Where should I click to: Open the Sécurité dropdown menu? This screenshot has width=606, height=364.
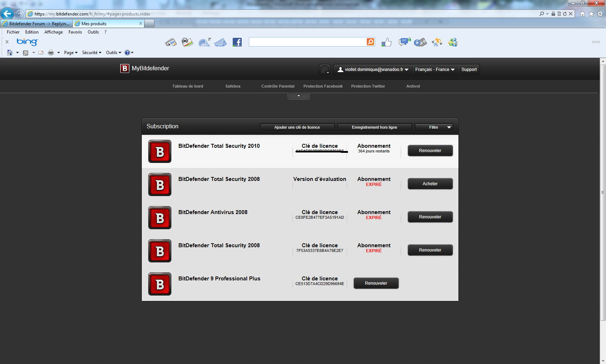(92, 53)
